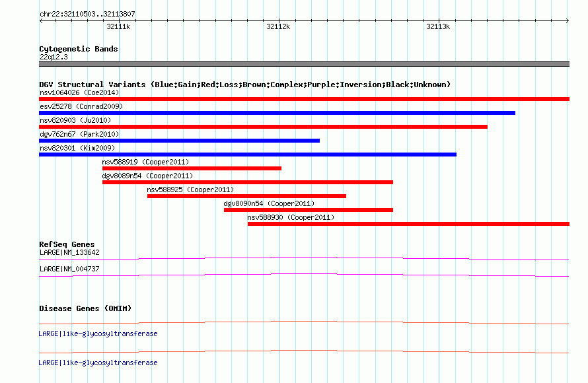Screen dimensions: 588x383
Task: Open the DGV Structural Variants track heading
Action: (245, 85)
